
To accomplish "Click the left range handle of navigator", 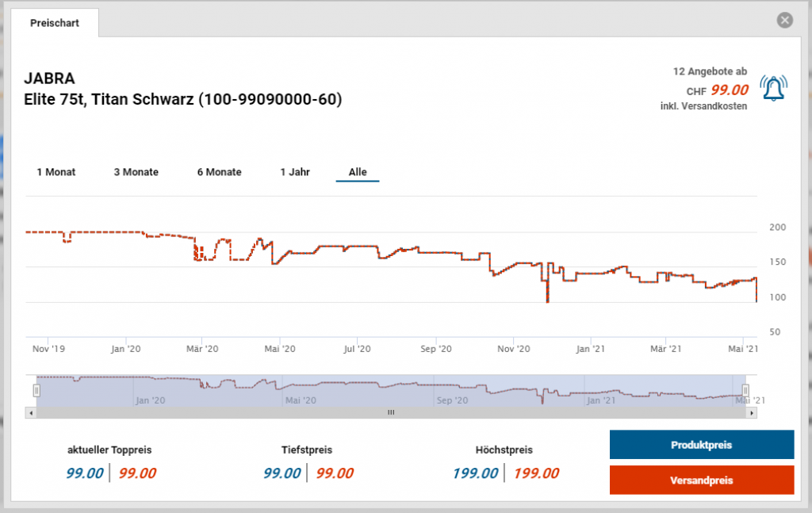I will click(x=36, y=390).
